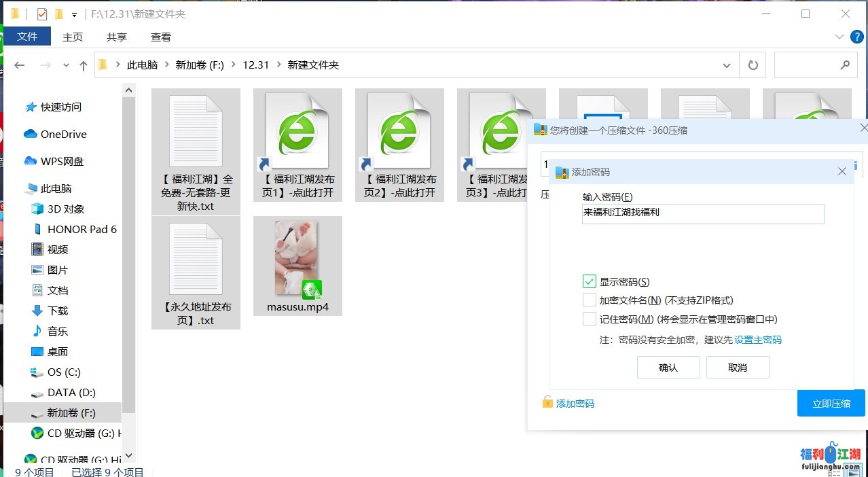Expand the ribbon with chevron arrow

839,37
